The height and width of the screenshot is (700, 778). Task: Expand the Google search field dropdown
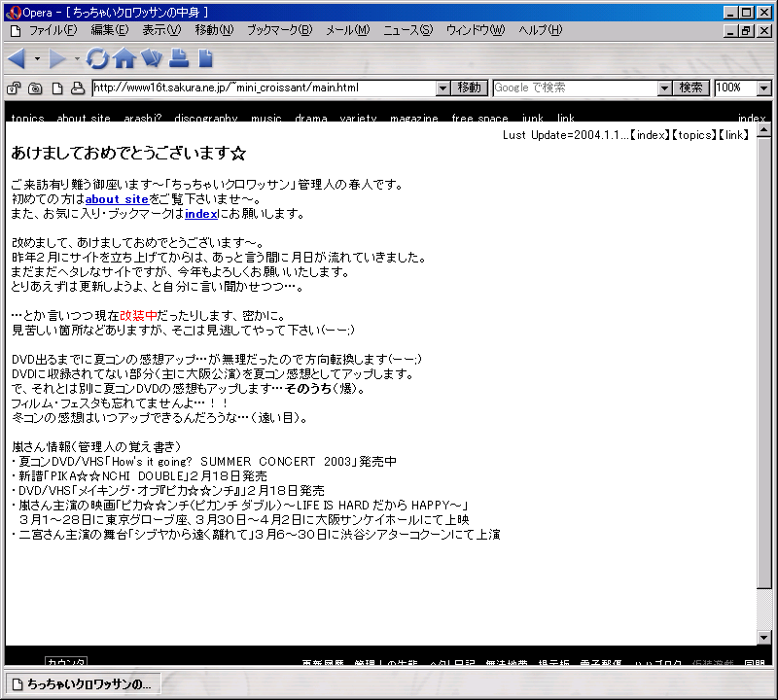[x=664, y=88]
